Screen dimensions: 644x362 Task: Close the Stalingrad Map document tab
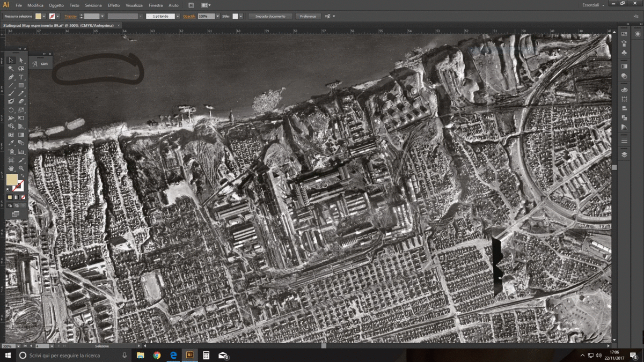[x=119, y=25]
